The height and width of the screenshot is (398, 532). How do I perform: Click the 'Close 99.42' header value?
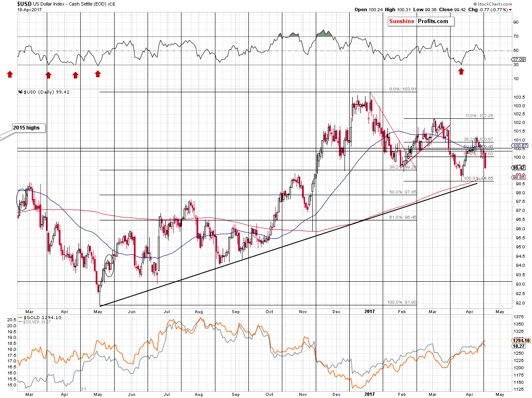pyautogui.click(x=453, y=9)
